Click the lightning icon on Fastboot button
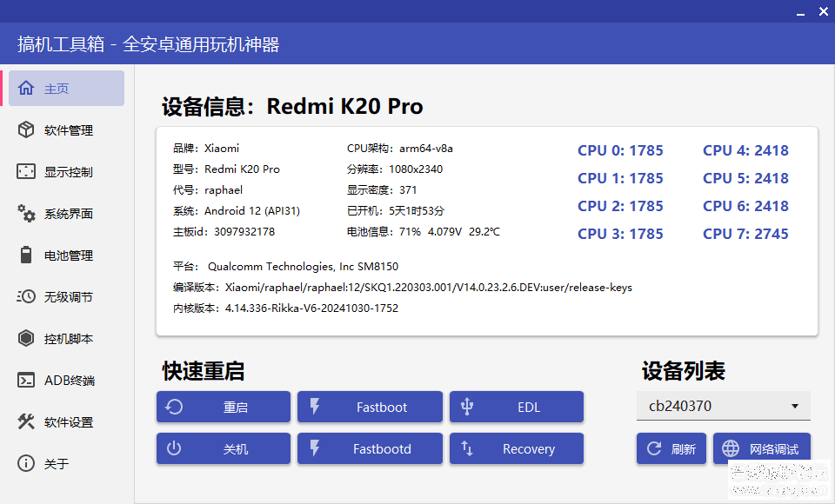 315,407
